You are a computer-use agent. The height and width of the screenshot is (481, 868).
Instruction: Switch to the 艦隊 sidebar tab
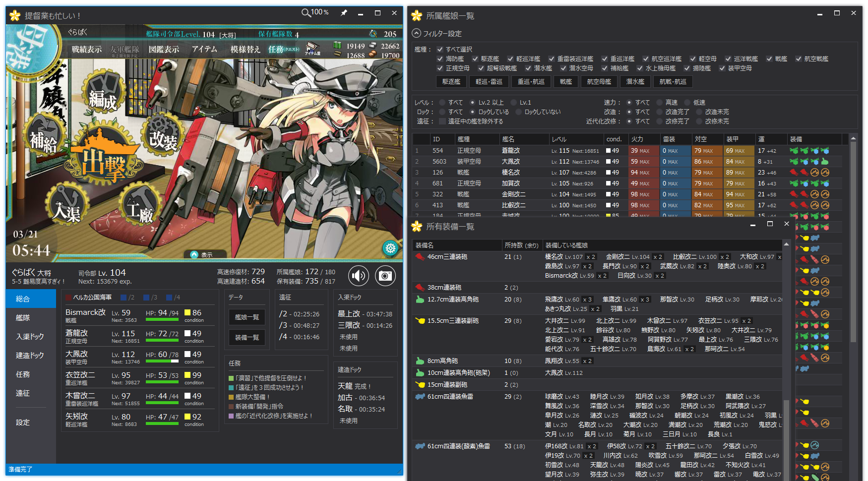(x=23, y=318)
